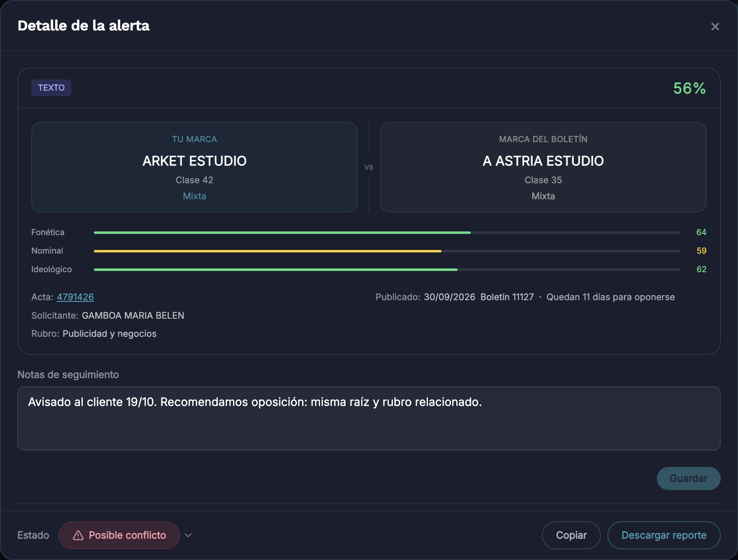
Task: Select the A ASTRIA ESTUDIO brand card
Action: pyautogui.click(x=543, y=167)
